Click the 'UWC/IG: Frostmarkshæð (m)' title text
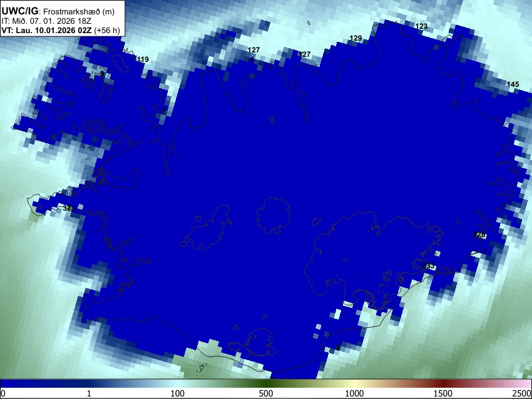This screenshot has width=532, height=399. tap(58, 11)
